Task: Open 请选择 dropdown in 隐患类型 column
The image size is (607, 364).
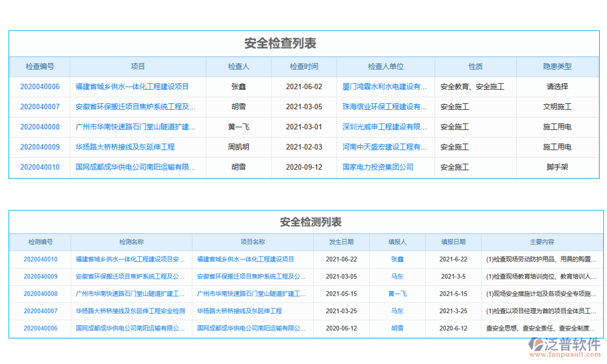Action: (x=557, y=87)
